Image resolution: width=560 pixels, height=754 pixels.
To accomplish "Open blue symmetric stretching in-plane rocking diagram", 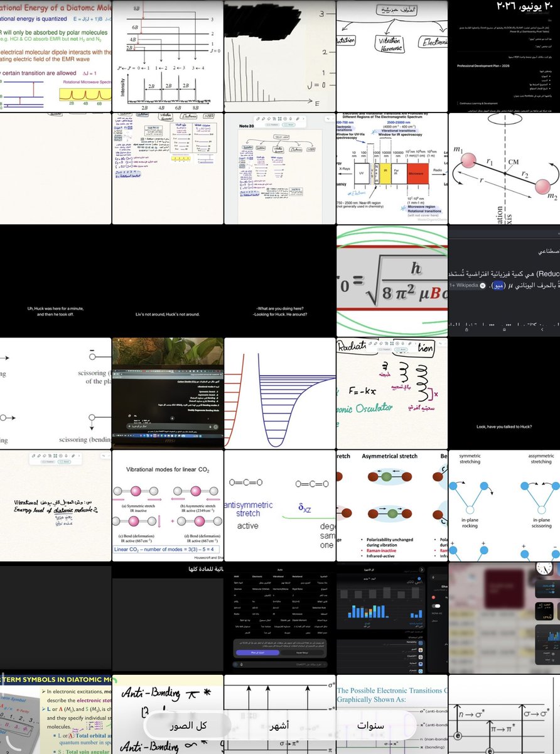I will (x=504, y=506).
